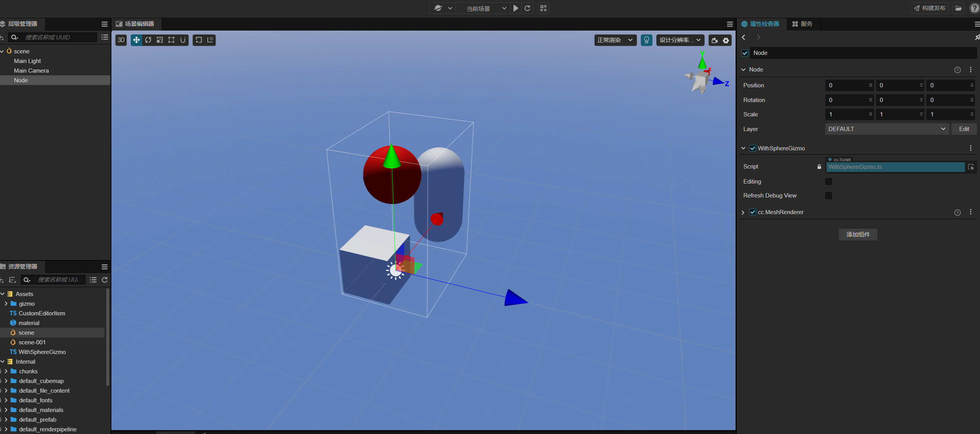
Task: Expand the cc.MeshRenderer component
Action: tap(743, 212)
